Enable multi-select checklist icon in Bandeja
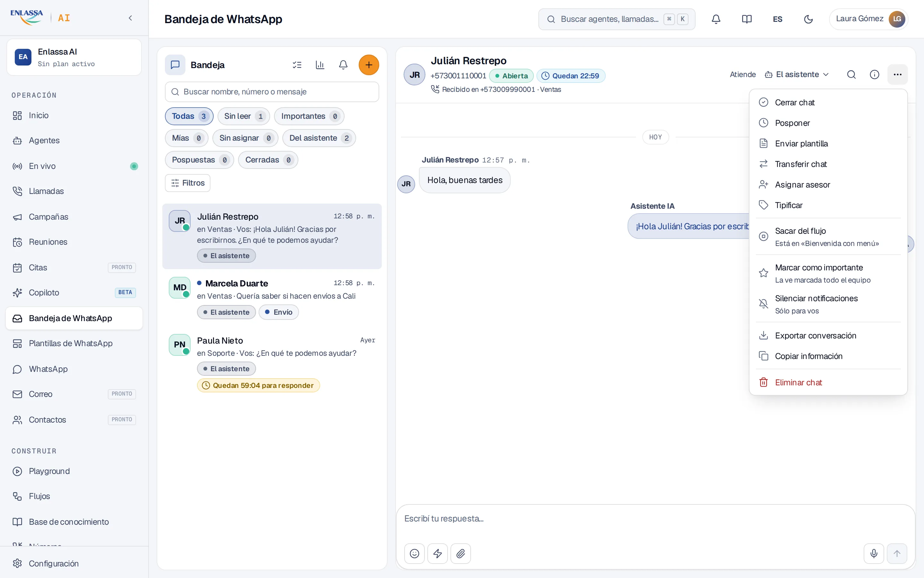Viewport: 924px width, 578px height. click(297, 65)
